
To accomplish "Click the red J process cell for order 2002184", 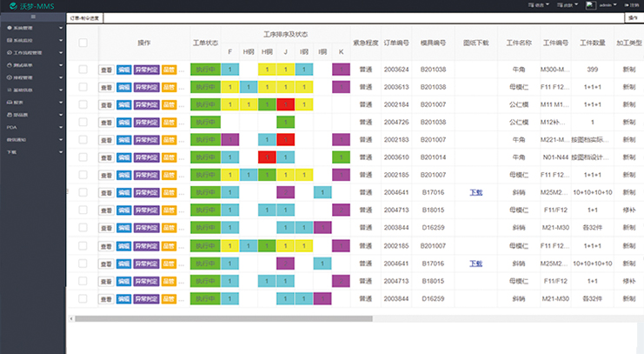I will click(286, 104).
